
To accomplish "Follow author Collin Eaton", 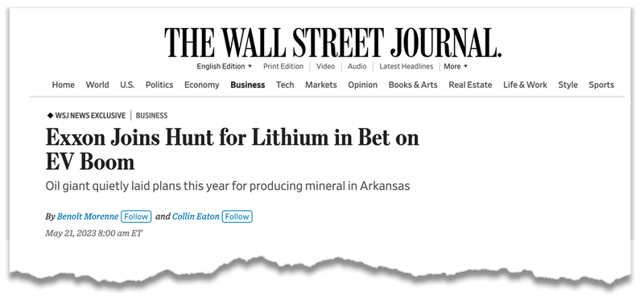I will pos(237,216).
